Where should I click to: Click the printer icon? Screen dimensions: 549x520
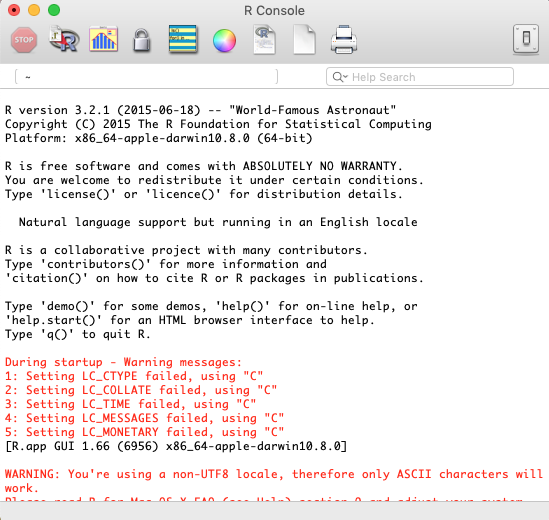click(x=344, y=40)
